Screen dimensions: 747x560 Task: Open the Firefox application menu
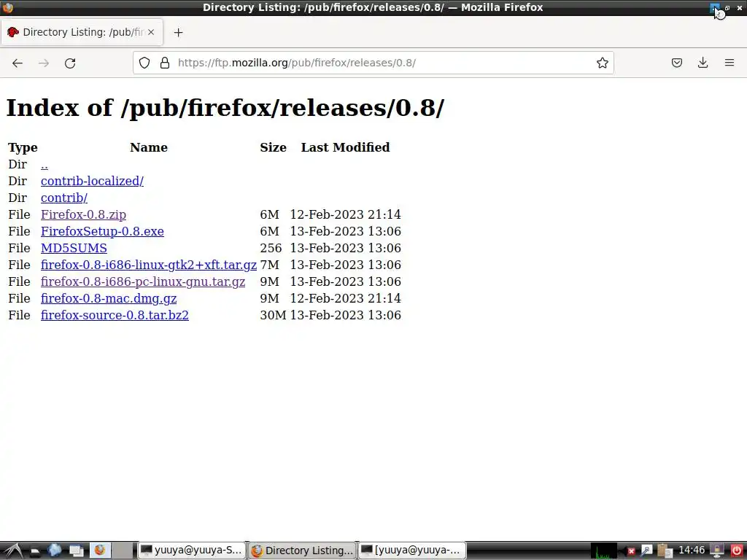click(729, 63)
